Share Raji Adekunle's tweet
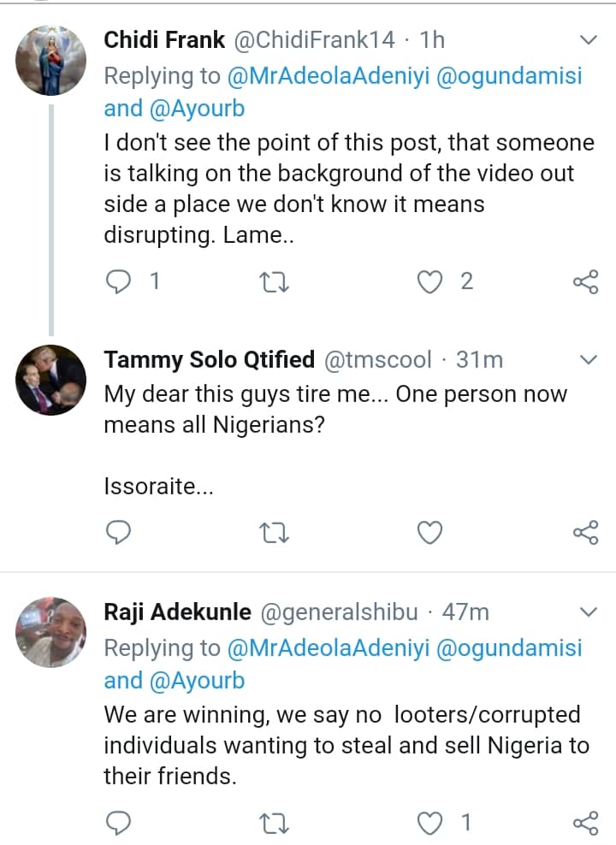Image resolution: width=616 pixels, height=845 pixels. coord(585,823)
